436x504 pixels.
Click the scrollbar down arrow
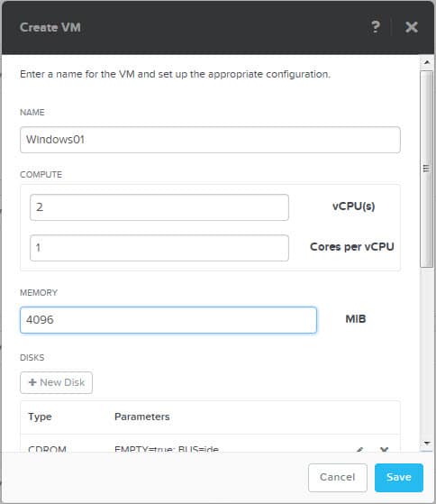point(427,443)
